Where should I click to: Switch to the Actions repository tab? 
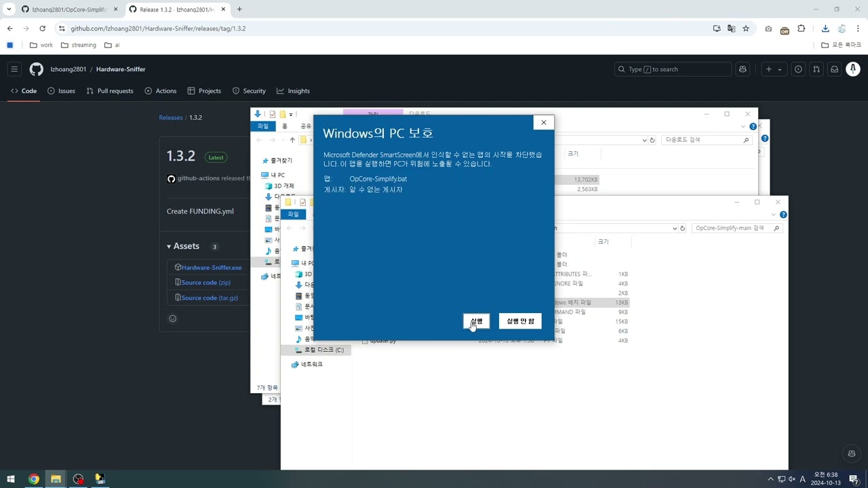(x=161, y=91)
